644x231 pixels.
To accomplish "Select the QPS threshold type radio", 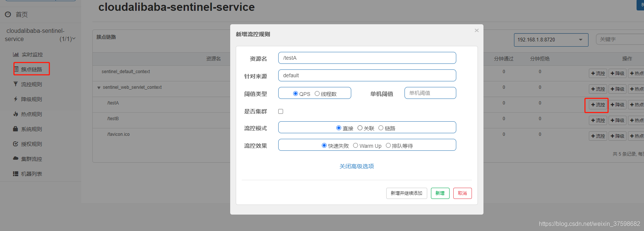I will (x=295, y=94).
